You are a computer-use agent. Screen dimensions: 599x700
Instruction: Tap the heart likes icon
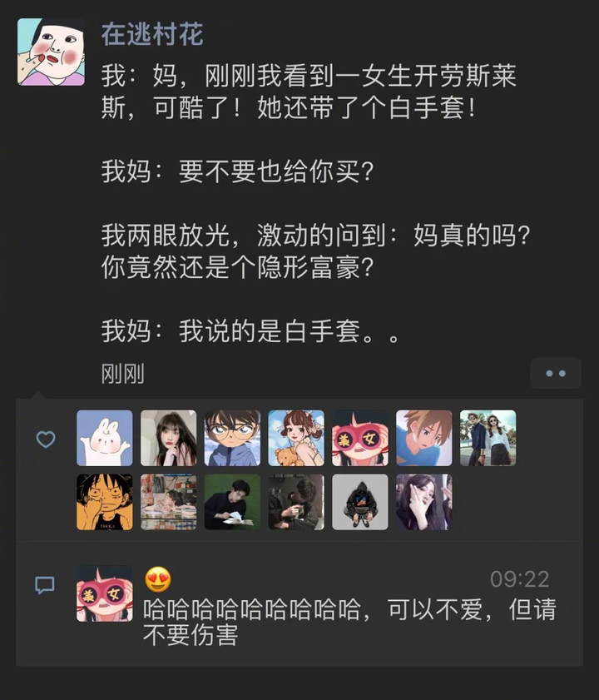click(46, 439)
